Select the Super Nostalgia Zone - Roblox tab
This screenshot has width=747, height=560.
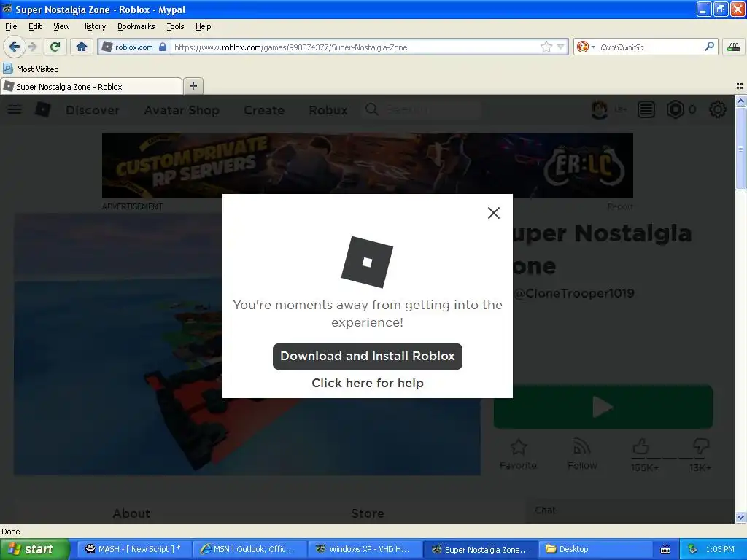click(x=91, y=86)
